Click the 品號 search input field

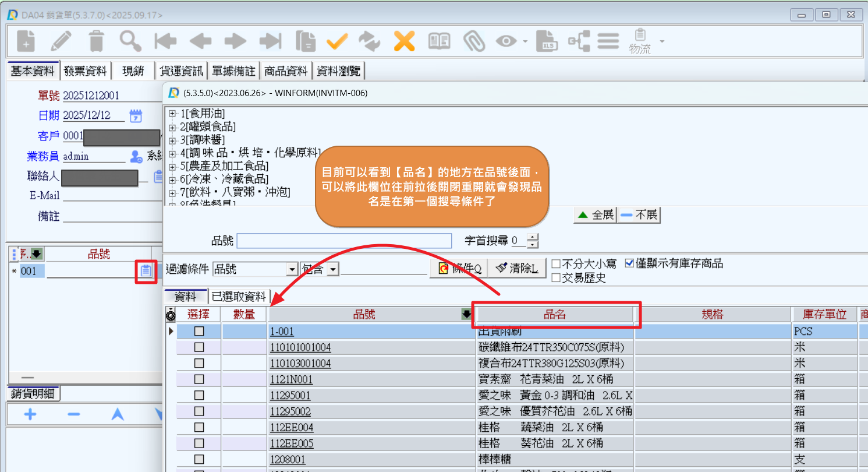(344, 241)
